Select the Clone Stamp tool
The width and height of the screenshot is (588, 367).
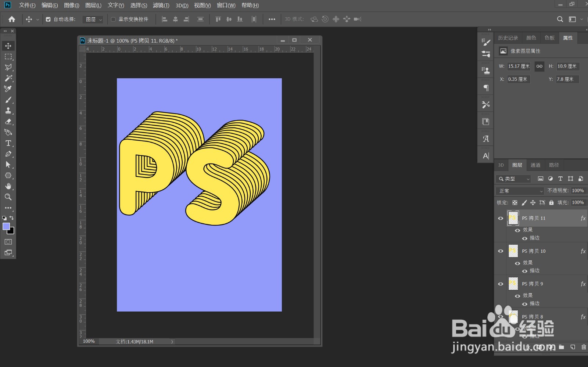click(8, 111)
